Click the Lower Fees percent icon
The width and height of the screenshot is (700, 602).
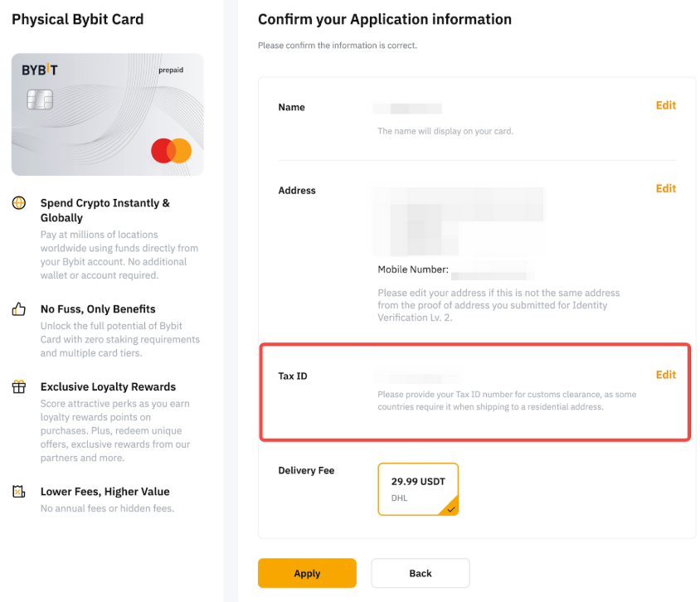[x=18, y=492]
